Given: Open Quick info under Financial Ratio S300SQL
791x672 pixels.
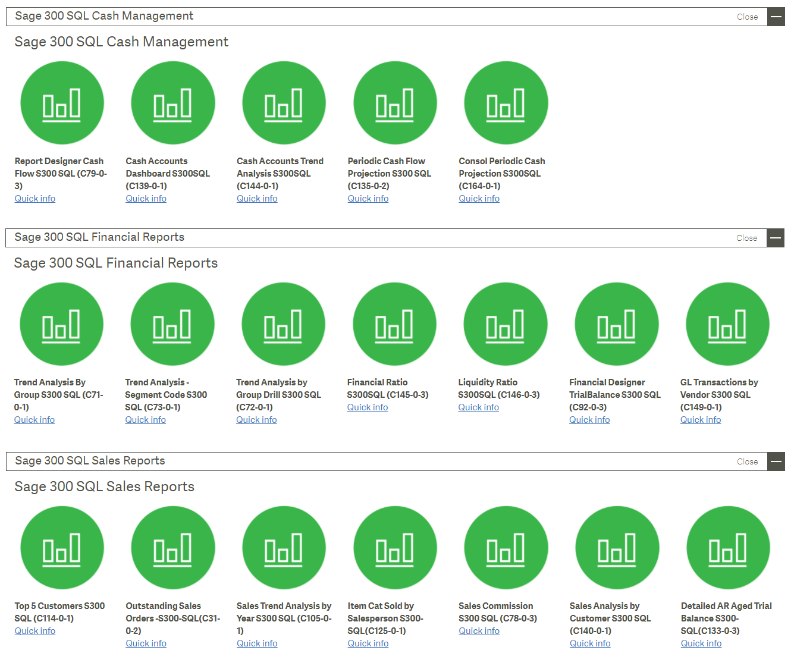Looking at the screenshot, I should (x=368, y=407).
